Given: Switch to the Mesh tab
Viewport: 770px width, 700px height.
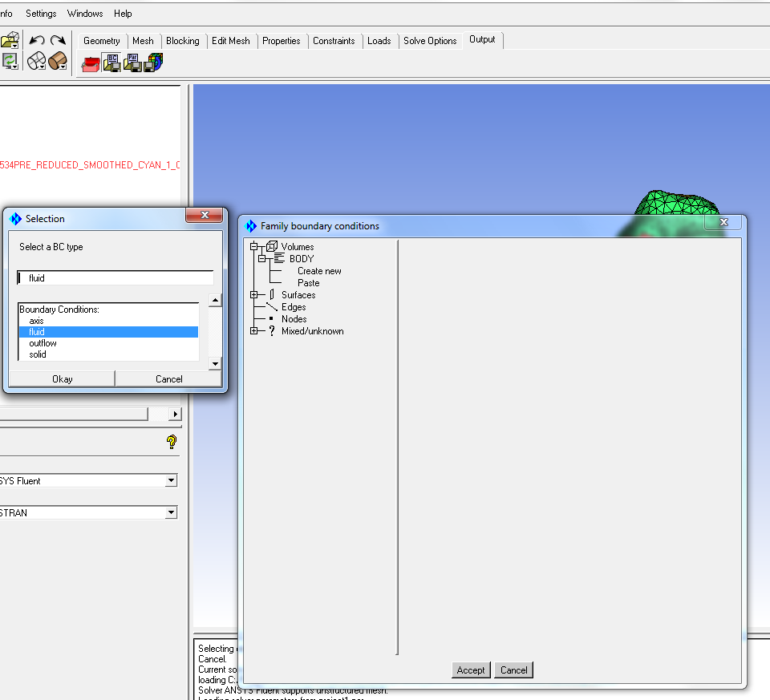Looking at the screenshot, I should pyautogui.click(x=143, y=41).
